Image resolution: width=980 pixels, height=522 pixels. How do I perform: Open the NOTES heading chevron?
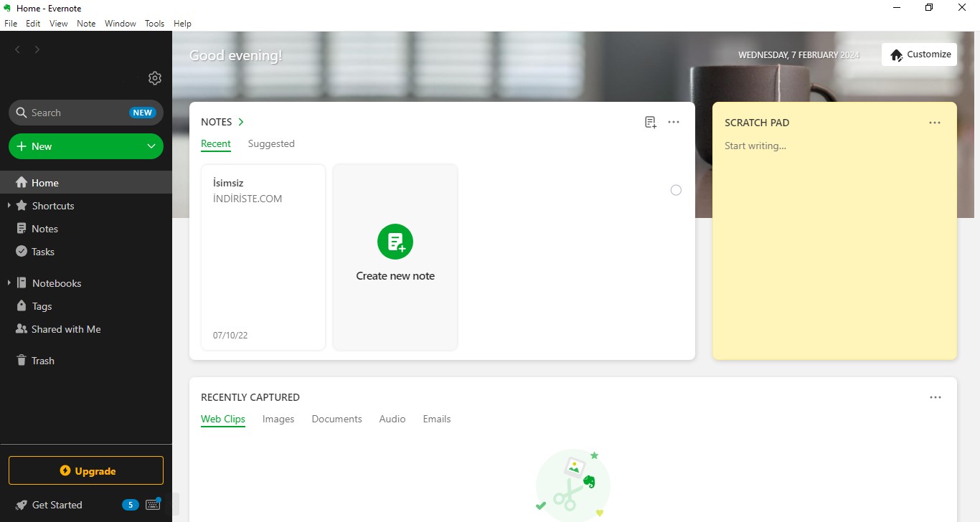click(x=241, y=122)
